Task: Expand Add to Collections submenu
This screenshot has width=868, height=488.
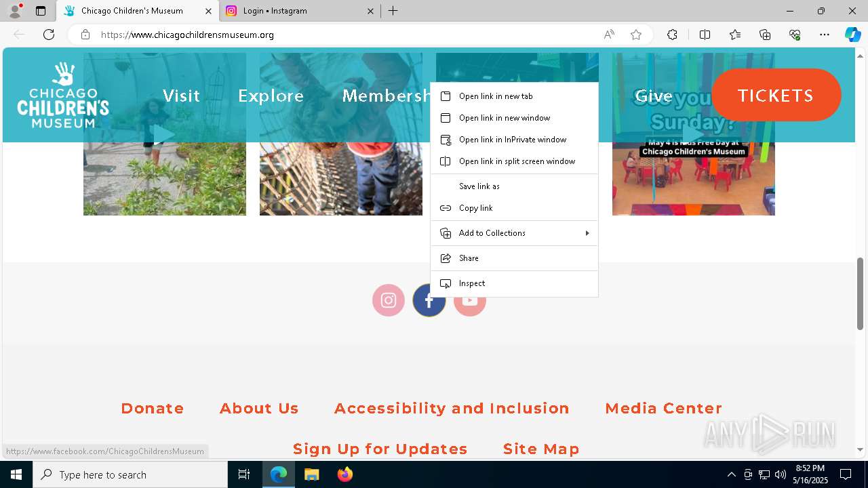Action: (x=514, y=233)
